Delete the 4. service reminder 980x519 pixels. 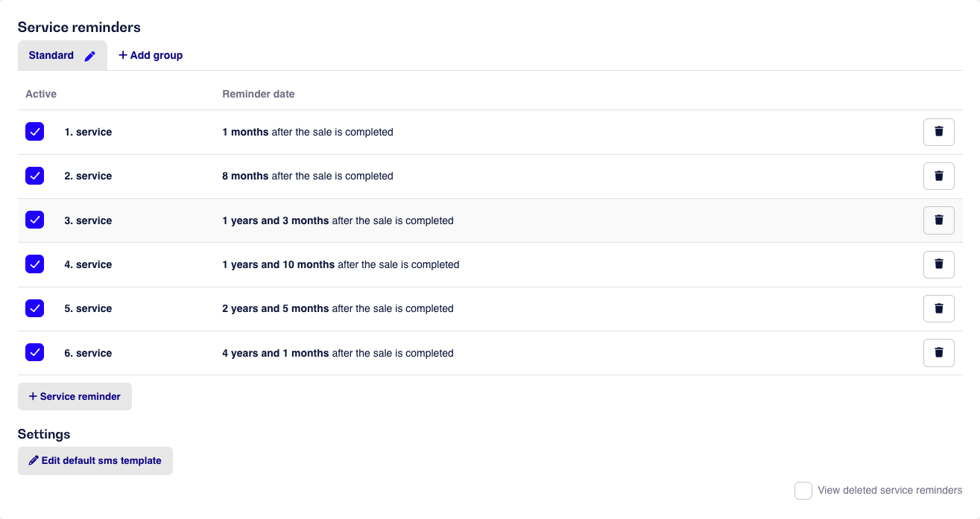click(938, 264)
